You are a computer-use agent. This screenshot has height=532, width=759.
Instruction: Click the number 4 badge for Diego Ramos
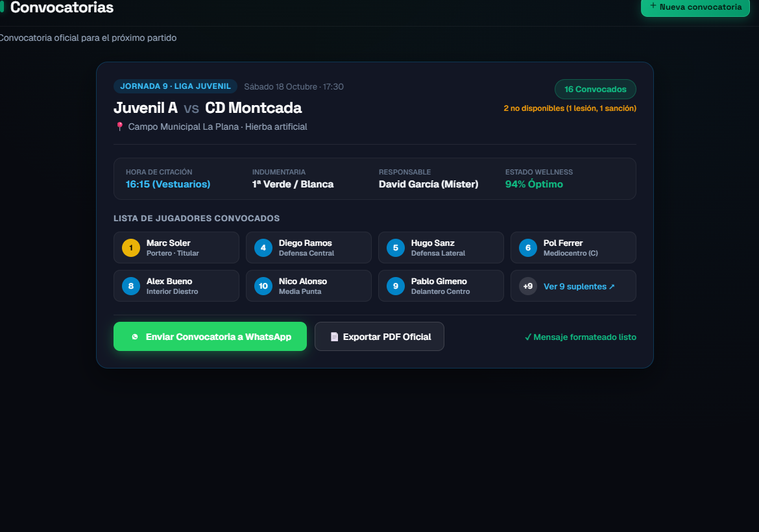click(x=263, y=248)
